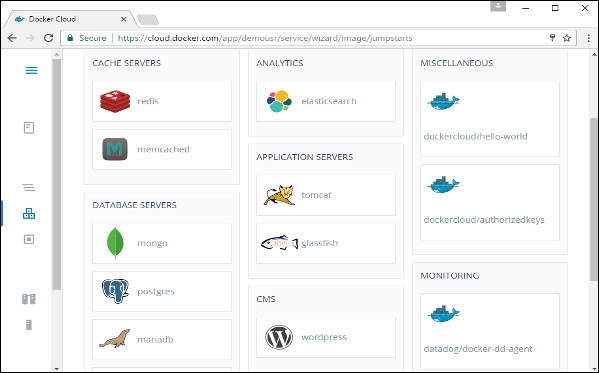Screen dimensions: 599x373
Task: Pick the postgres elephant image tile
Action: tap(162, 292)
